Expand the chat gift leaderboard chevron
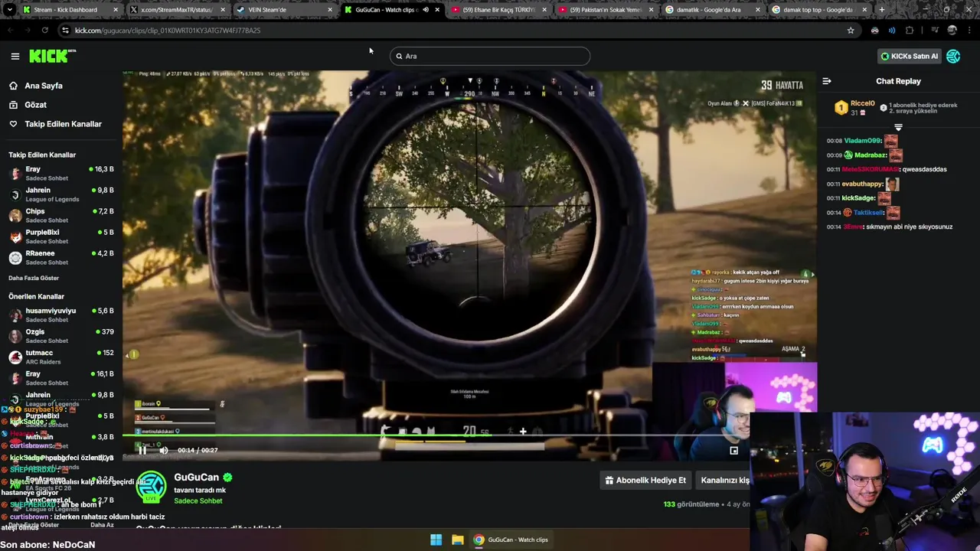 (x=898, y=127)
